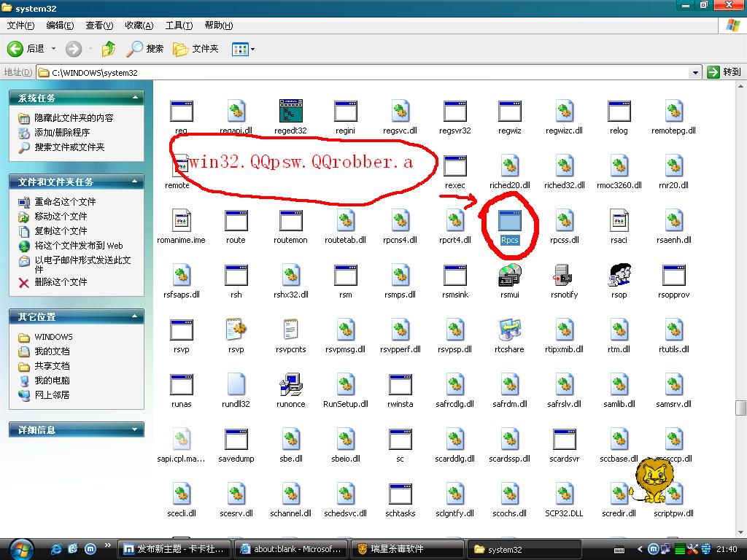The height and width of the screenshot is (560, 747).
Task: Click 删除这个文件 link
Action: 61,282
